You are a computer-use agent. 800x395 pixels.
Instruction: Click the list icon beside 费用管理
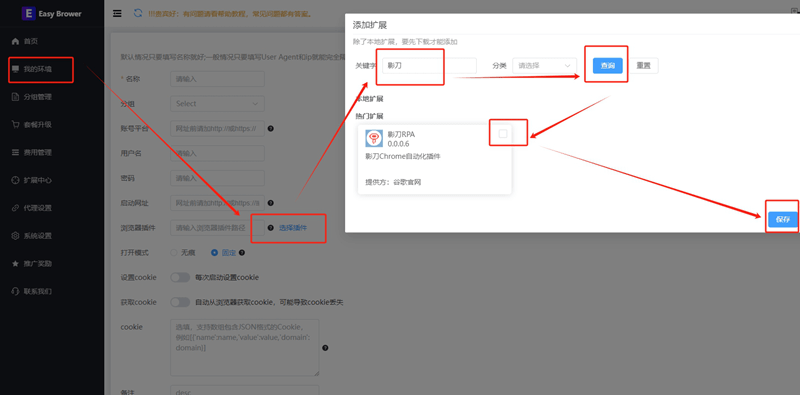15,153
